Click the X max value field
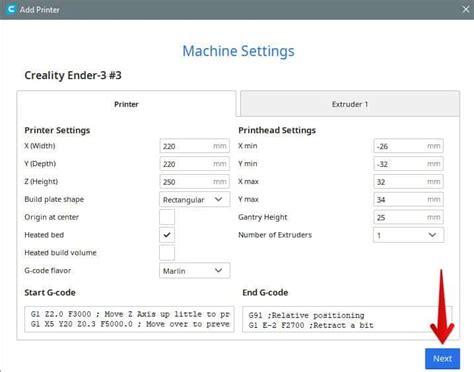474x372 pixels. (408, 182)
